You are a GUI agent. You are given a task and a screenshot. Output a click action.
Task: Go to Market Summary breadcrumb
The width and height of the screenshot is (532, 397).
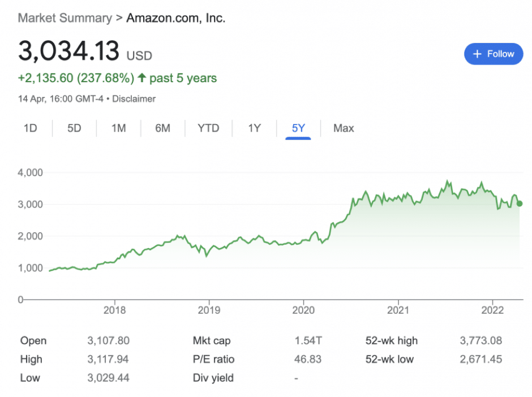pyautogui.click(x=65, y=18)
